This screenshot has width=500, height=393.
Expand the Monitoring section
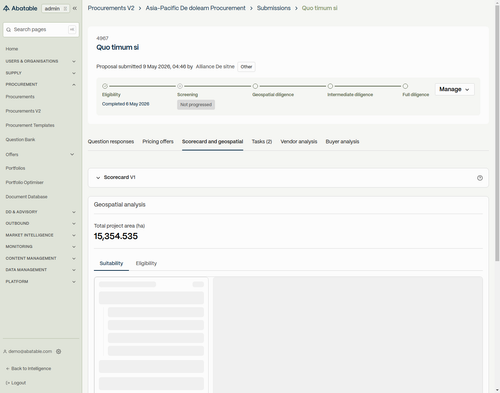tap(40, 247)
